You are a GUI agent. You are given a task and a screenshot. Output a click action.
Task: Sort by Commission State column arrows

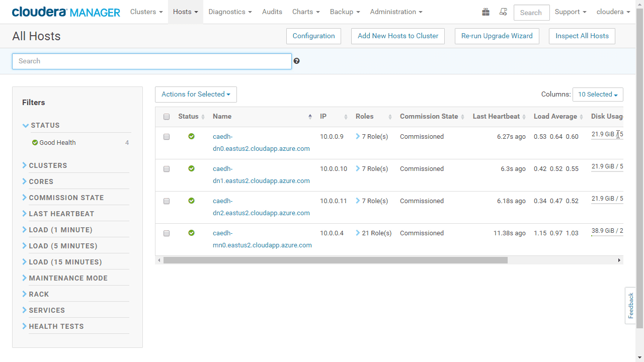(x=462, y=117)
